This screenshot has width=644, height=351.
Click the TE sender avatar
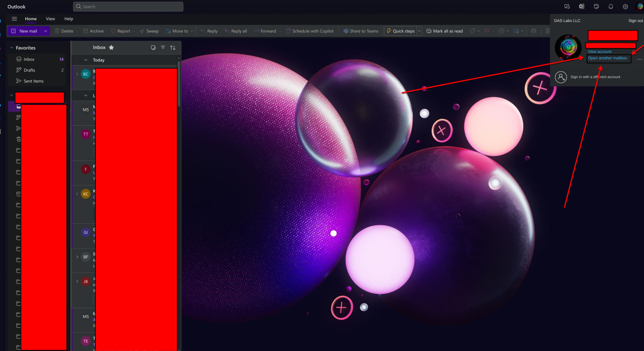point(86,341)
